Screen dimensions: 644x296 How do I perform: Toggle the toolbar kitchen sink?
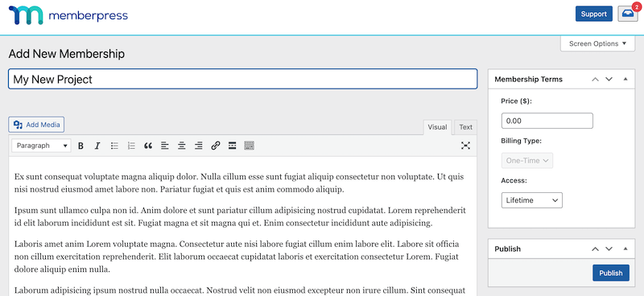pyautogui.click(x=250, y=146)
